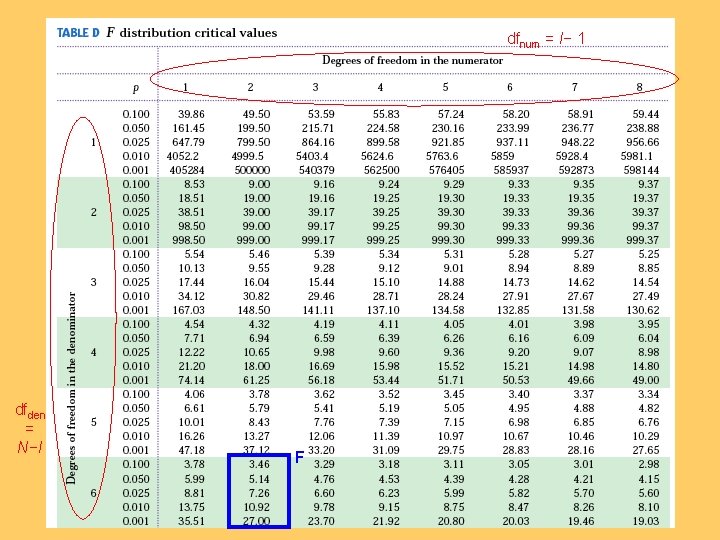Click the italic "p" column header

136,88
